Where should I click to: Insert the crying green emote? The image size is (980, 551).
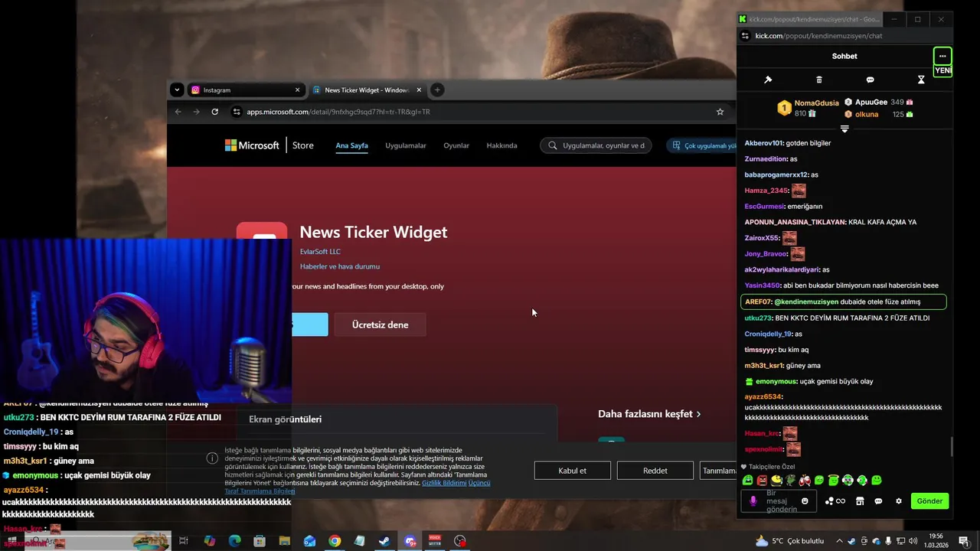pyautogui.click(x=747, y=481)
